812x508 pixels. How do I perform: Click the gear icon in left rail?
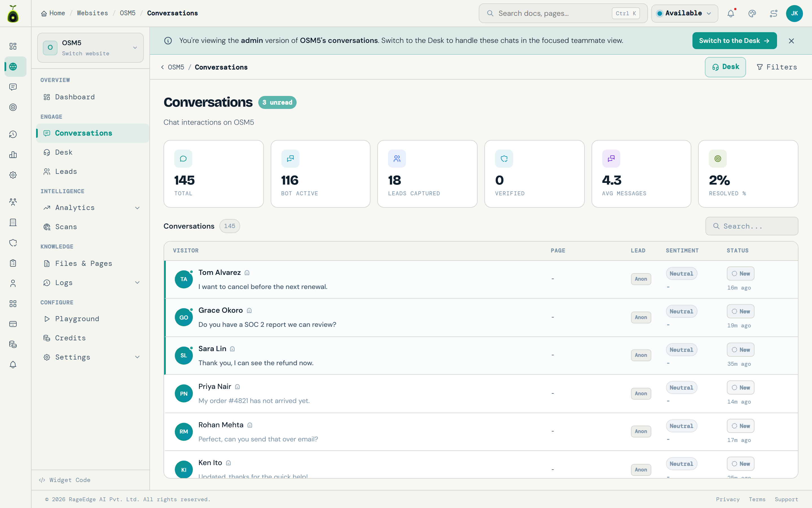tap(13, 175)
